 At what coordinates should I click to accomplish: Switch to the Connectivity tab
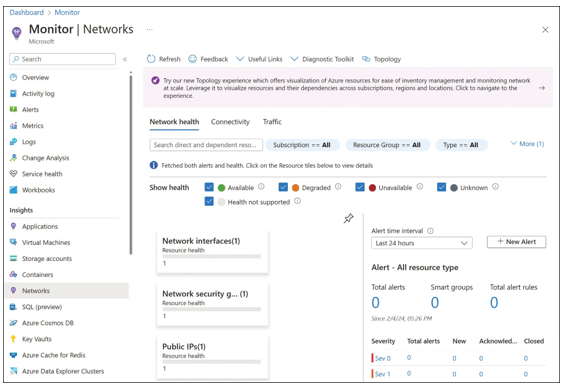(230, 122)
